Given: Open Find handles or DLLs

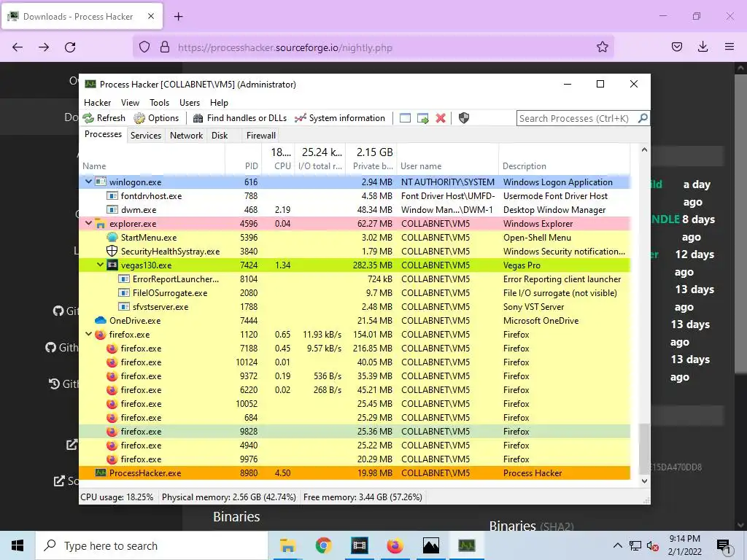Looking at the screenshot, I should [239, 118].
